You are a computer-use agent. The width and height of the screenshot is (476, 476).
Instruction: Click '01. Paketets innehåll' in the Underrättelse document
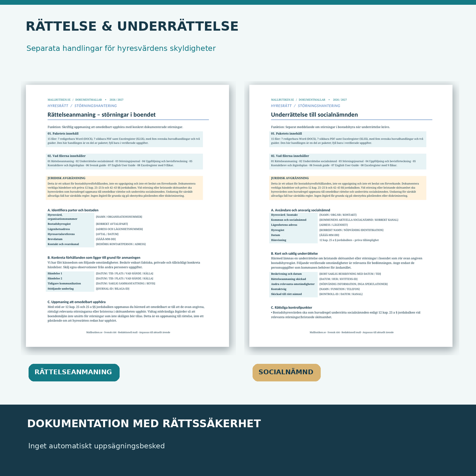pyautogui.click(x=286, y=134)
